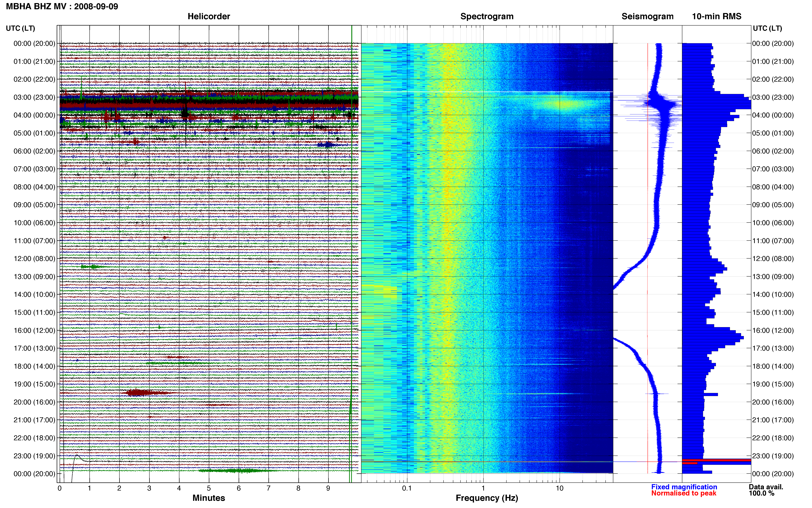The height and width of the screenshot is (508, 812).
Task: Click left axis time label 14:00 (10:00)
Action: 35,295
